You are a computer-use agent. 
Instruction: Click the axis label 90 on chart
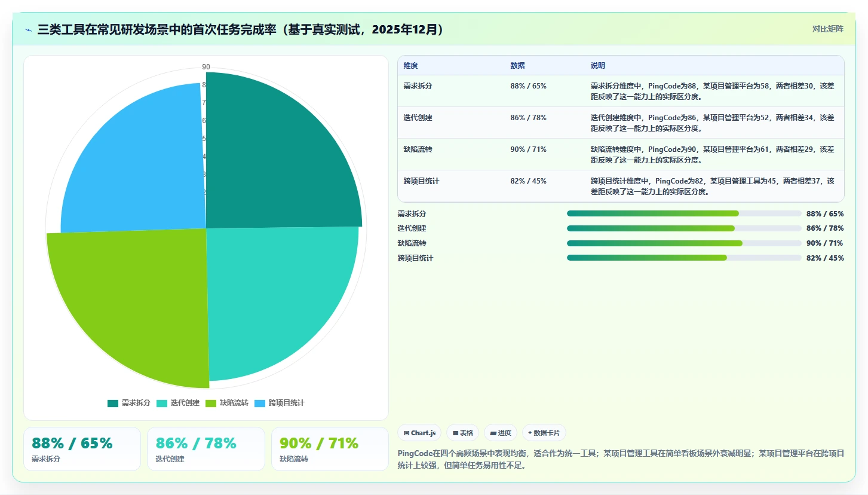click(206, 67)
